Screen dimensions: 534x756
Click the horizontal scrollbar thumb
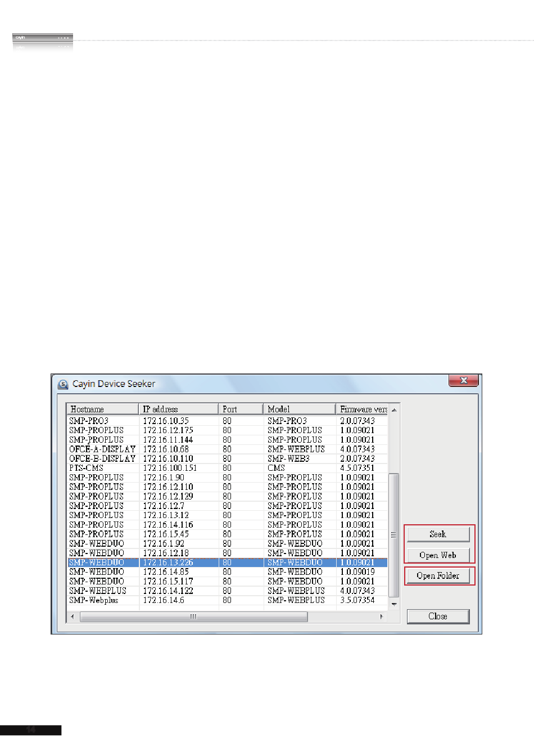[193, 616]
